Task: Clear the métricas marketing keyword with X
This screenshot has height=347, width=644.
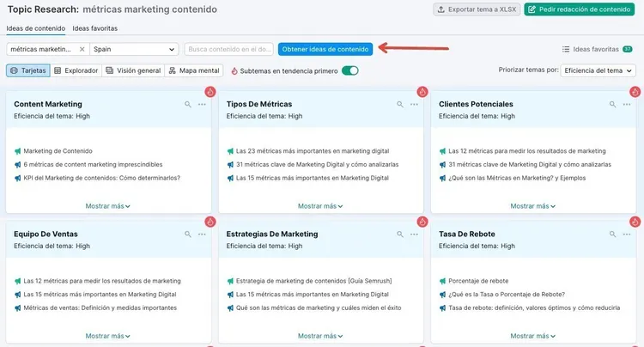Action: click(x=82, y=49)
